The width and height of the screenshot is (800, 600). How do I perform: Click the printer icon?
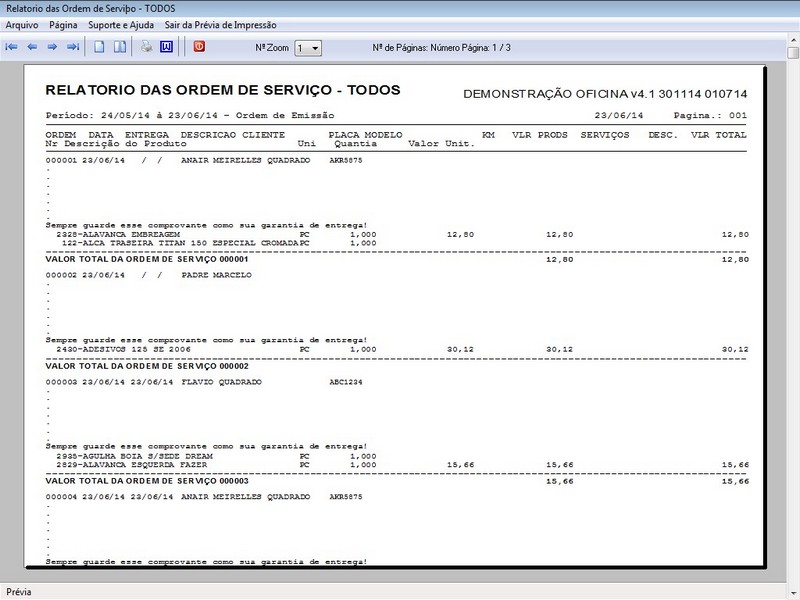coord(146,47)
